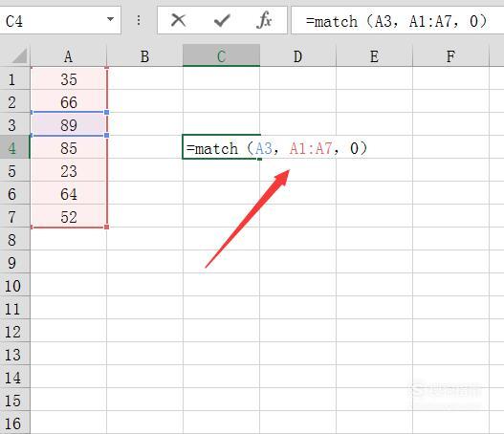Select row 2 header
504x434 pixels.
point(14,102)
